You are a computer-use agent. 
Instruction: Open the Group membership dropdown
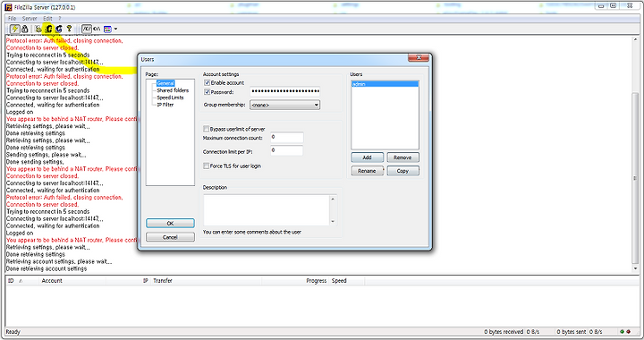(285, 105)
